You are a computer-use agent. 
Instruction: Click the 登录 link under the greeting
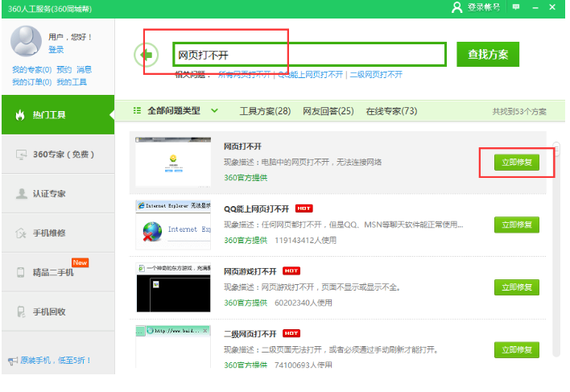point(56,50)
